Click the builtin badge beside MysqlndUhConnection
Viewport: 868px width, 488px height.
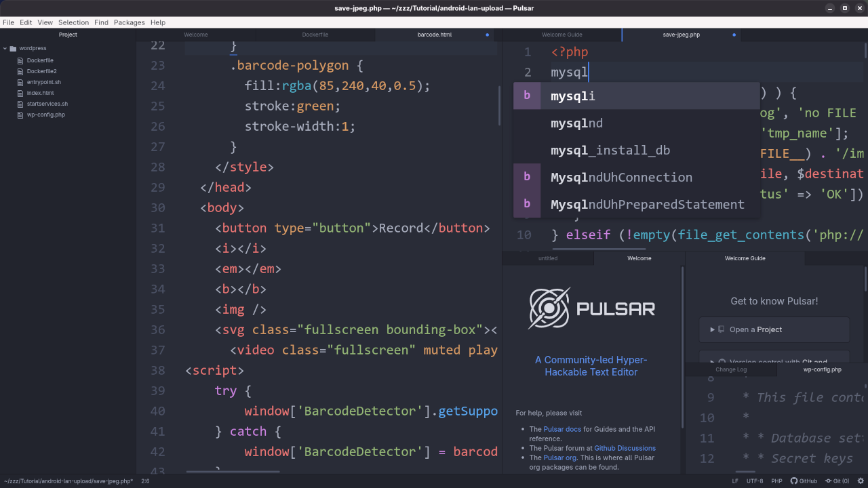click(x=527, y=178)
